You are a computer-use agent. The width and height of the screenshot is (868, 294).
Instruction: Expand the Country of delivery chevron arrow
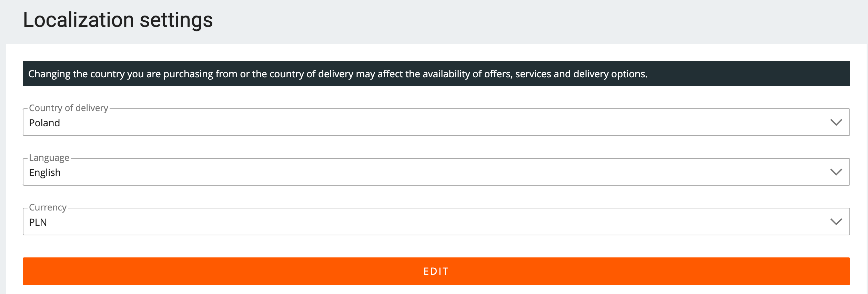[x=836, y=122]
